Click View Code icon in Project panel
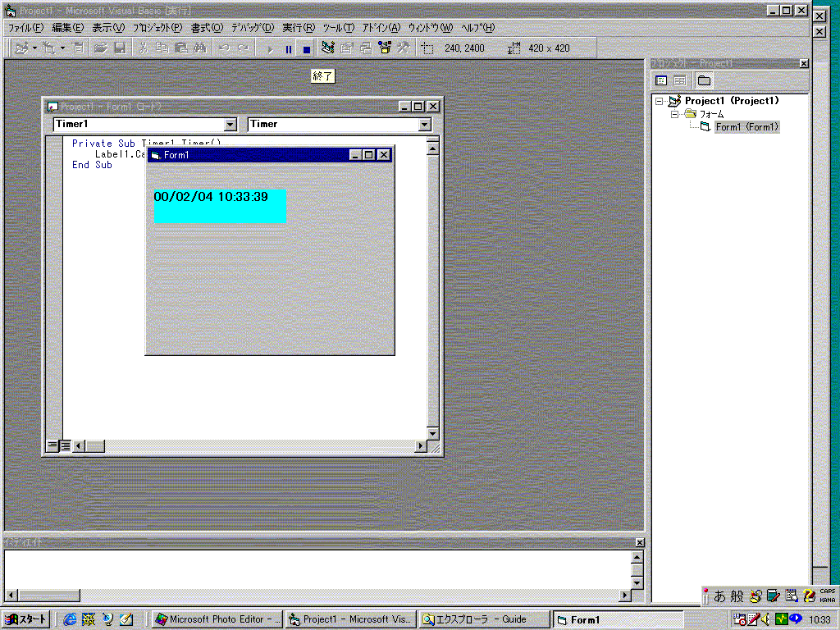 [x=661, y=81]
